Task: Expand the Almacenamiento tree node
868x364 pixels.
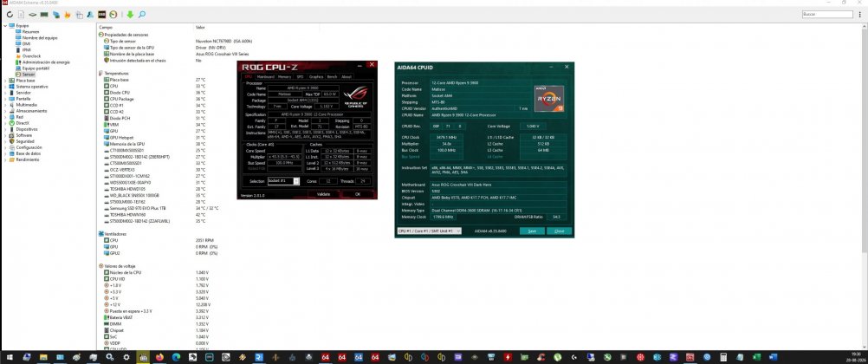Action: (5, 111)
